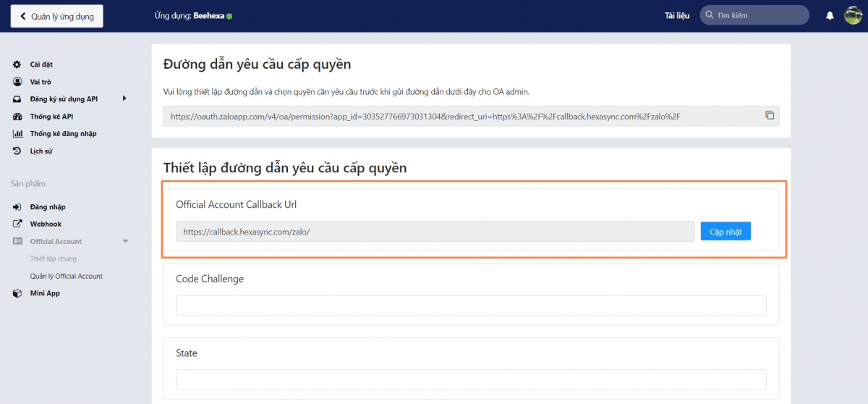Click the gear icon for Cài đặt
The width and height of the screenshot is (868, 404).
(x=17, y=64)
